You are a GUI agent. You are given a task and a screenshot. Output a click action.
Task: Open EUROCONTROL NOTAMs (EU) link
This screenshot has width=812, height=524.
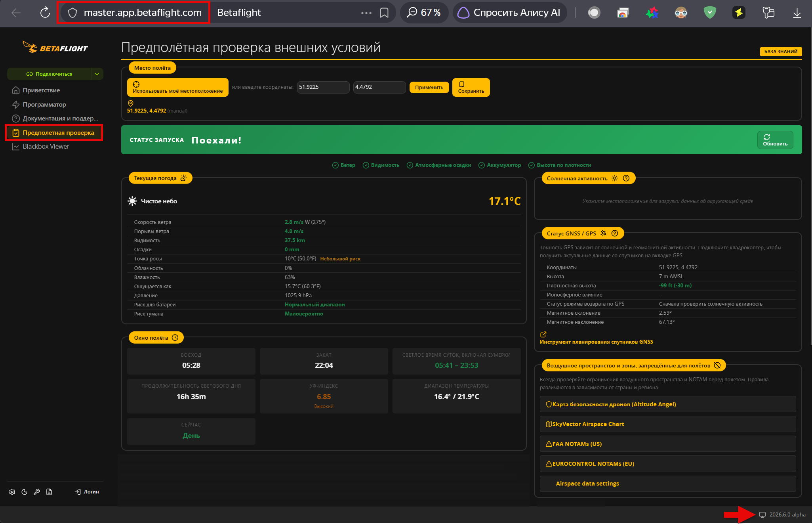point(668,464)
